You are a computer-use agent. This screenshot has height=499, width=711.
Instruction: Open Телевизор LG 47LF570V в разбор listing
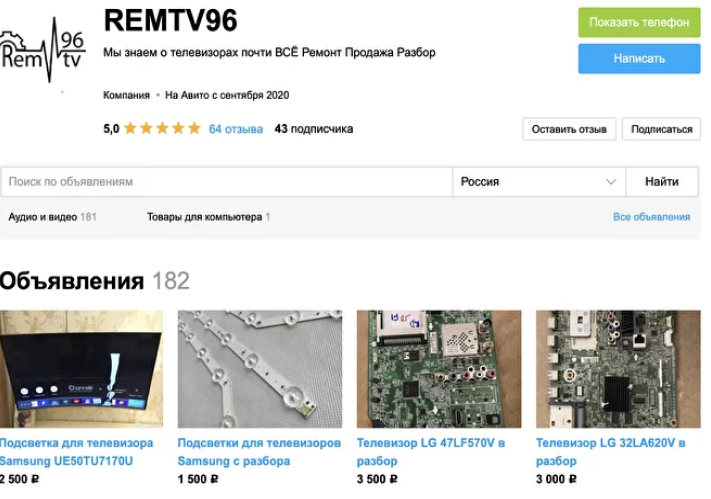[x=431, y=452]
